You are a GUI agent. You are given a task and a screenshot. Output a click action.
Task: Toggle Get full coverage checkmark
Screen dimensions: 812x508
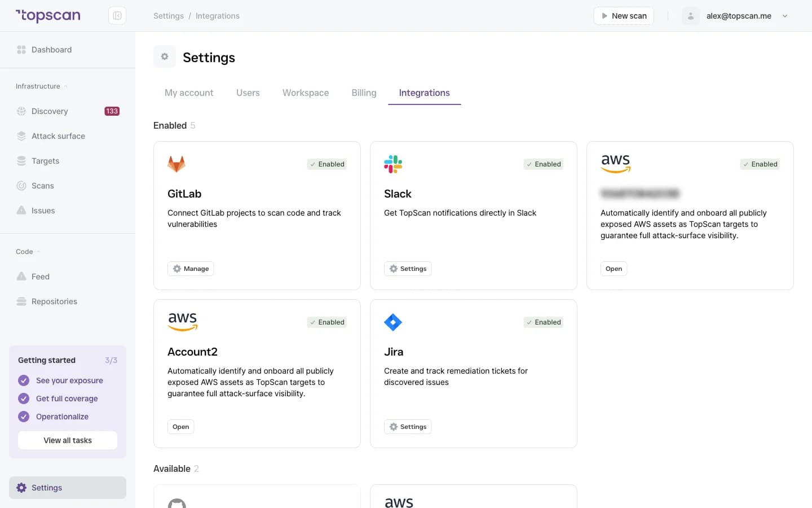(x=24, y=398)
